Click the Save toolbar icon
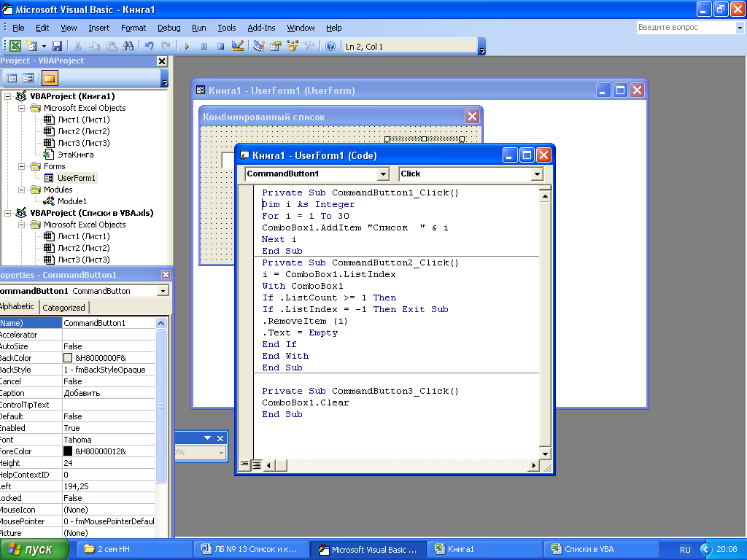747x560 pixels. click(57, 46)
